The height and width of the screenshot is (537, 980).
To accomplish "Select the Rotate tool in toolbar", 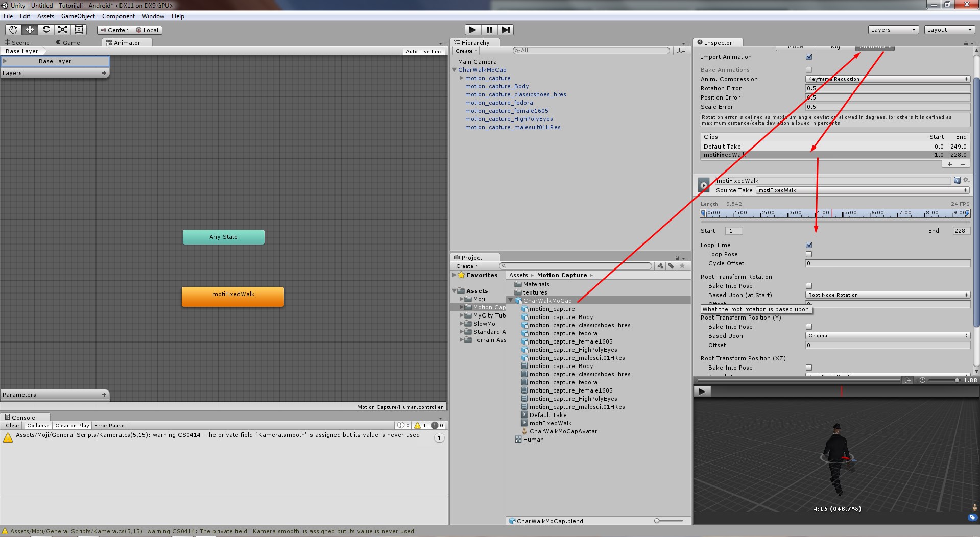I will point(46,30).
